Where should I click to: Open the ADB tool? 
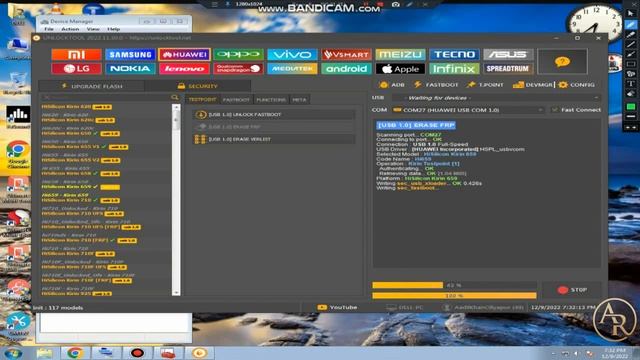point(391,85)
